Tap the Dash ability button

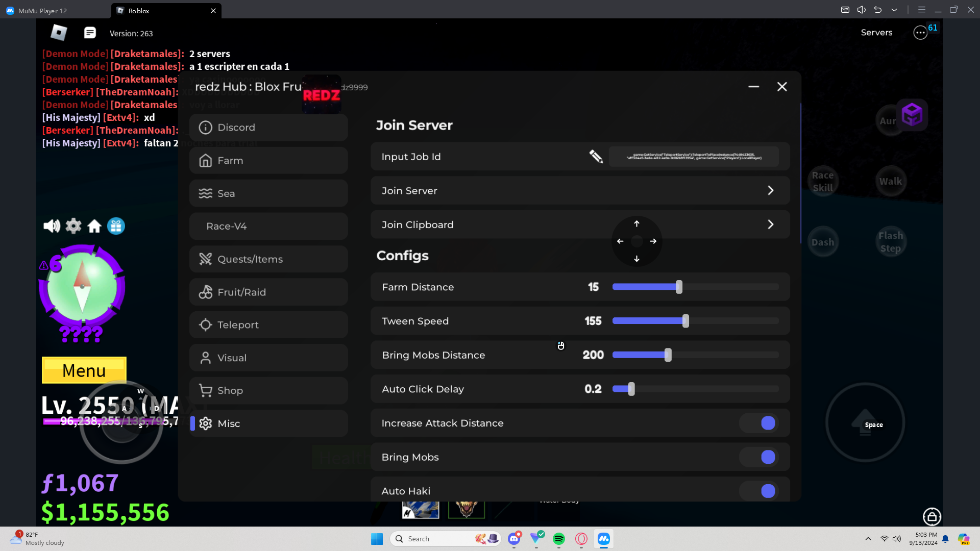pos(823,242)
